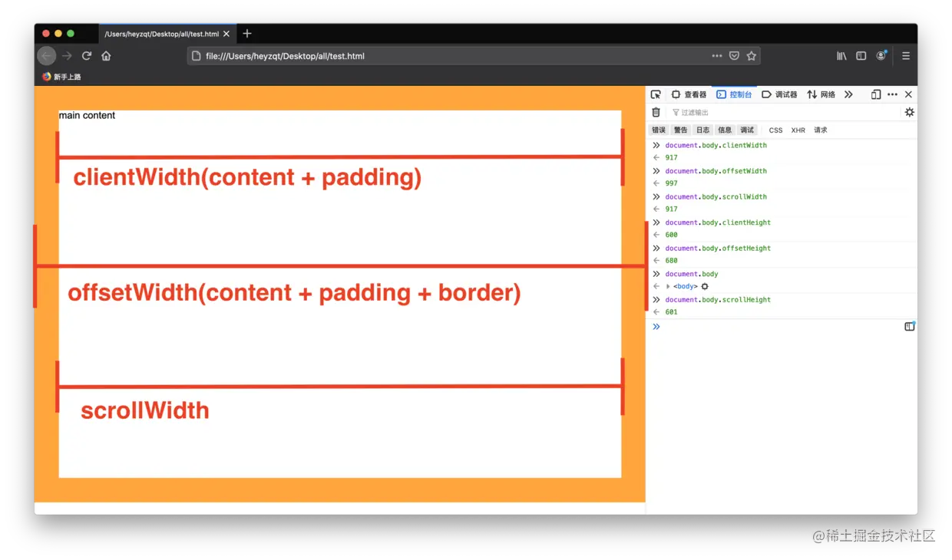The image size is (952, 560).
Task: Select the test.html browser tab
Action: 167,34
